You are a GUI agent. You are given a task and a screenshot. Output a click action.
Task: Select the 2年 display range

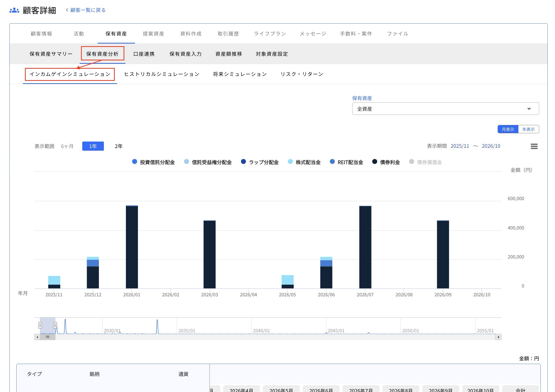pos(119,146)
